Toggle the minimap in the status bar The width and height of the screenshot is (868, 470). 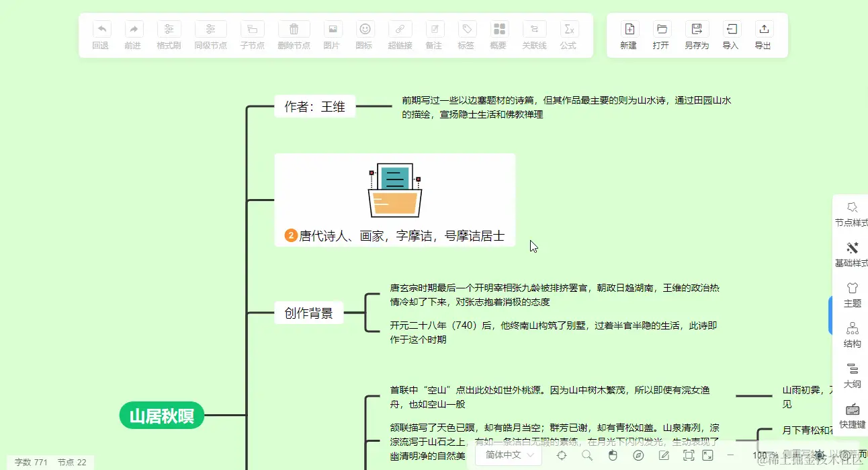(x=638, y=455)
